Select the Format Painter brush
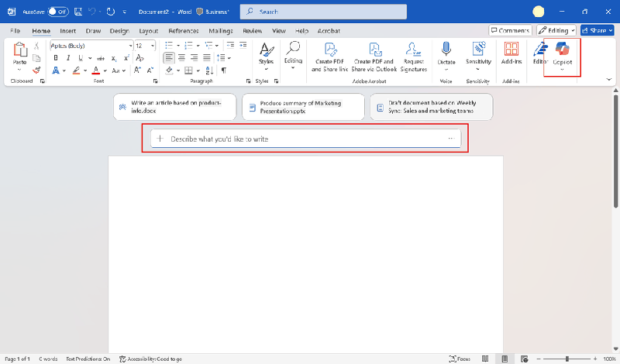The height and width of the screenshot is (364, 620). 36,70
